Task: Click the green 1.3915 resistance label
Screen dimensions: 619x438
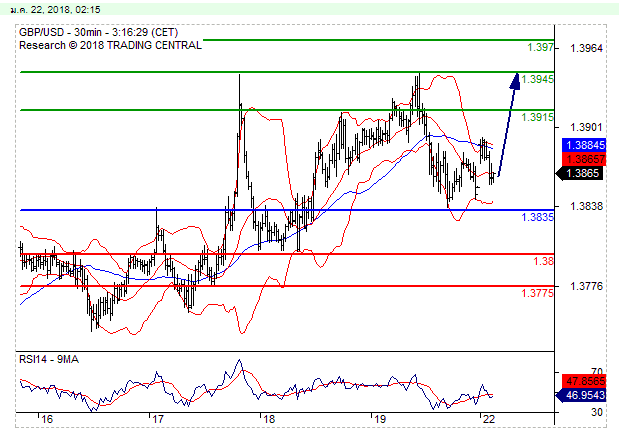Action: pos(537,117)
